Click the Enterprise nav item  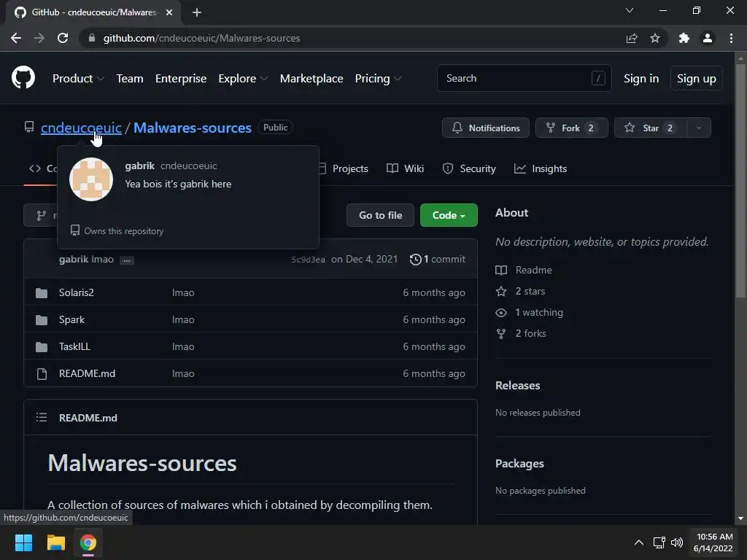181,79
